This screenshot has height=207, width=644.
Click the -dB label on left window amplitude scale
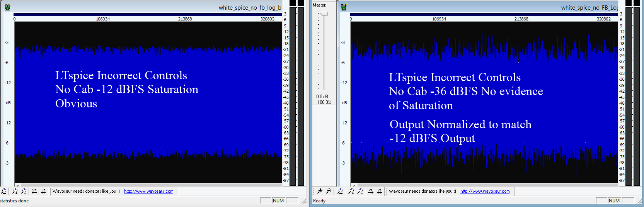(x=8, y=103)
